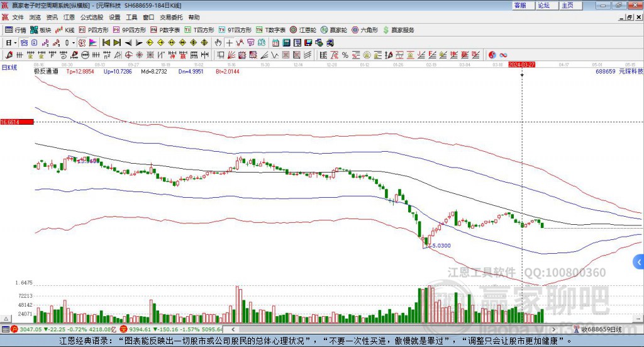The width and height of the screenshot is (644, 347).
Task: Open the 9T四方形 tool
Action: pyautogui.click(x=235, y=30)
